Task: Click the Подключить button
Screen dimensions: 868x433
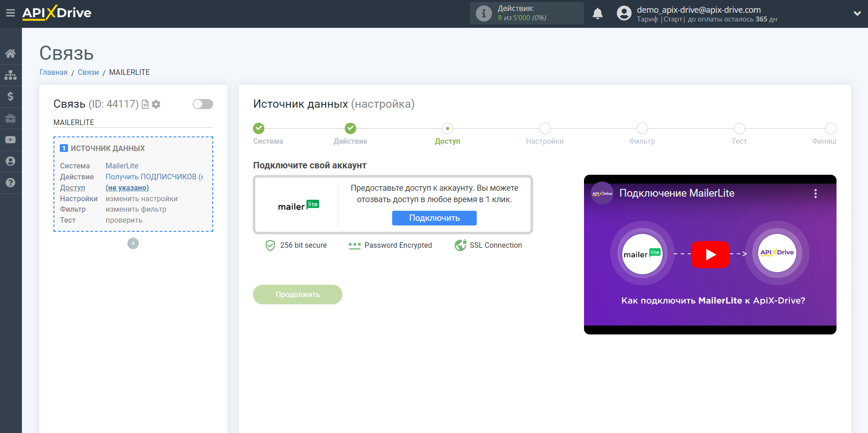Action: (x=434, y=218)
